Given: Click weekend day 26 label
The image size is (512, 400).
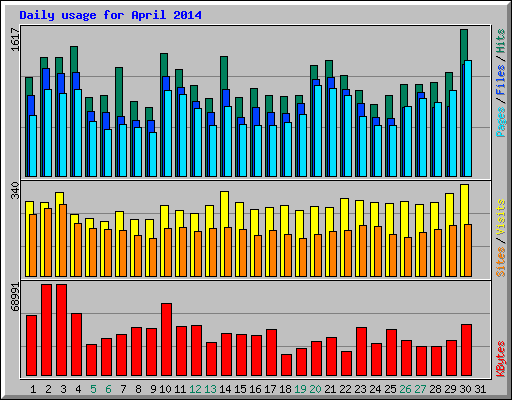Looking at the screenshot, I should (x=405, y=389).
